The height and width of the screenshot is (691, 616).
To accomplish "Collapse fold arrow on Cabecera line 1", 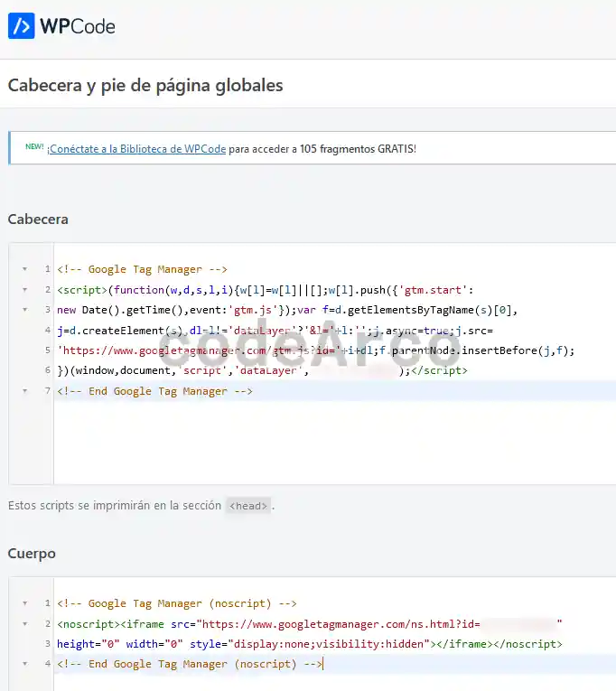I will (25, 269).
